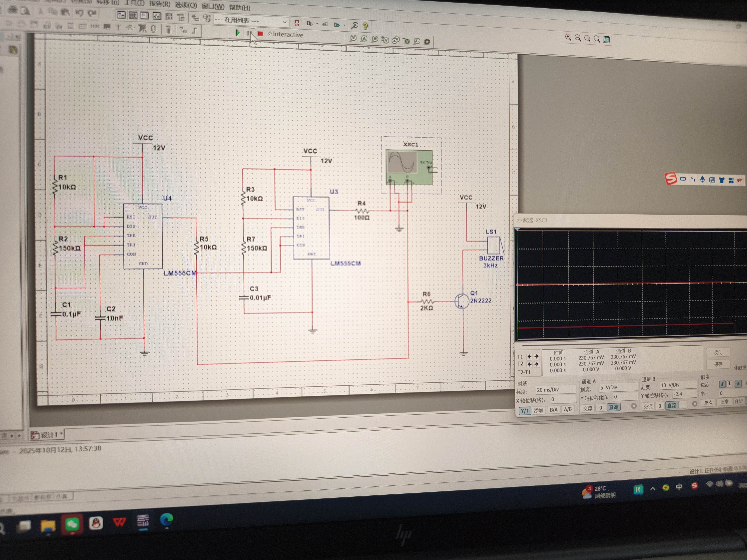Click the 反向 button on the oscilloscope
The image size is (747, 560).
[718, 352]
